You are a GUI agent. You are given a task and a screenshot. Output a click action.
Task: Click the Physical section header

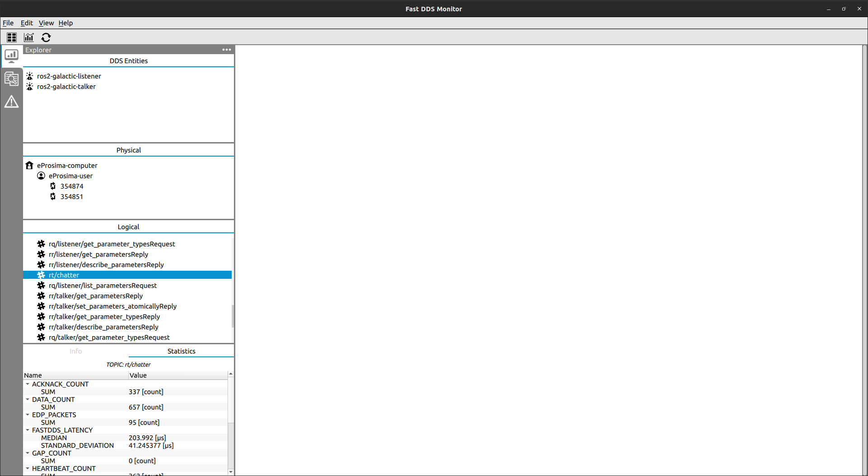129,150
